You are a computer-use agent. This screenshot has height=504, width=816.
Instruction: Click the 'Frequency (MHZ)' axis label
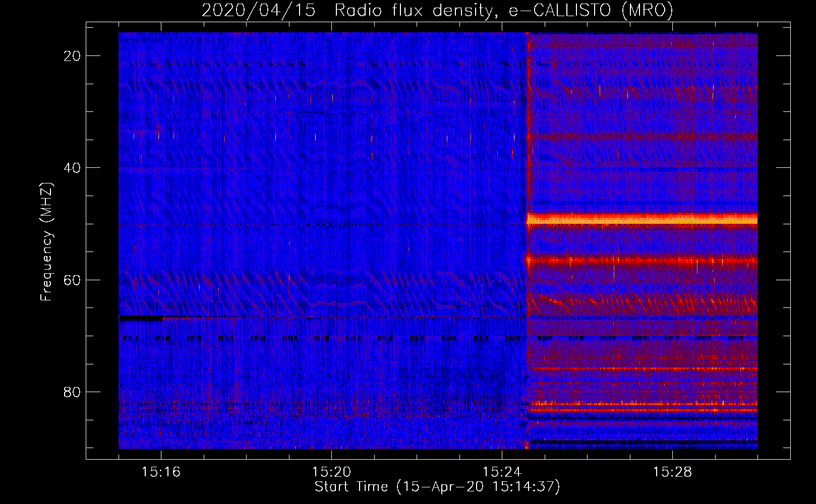pos(46,242)
